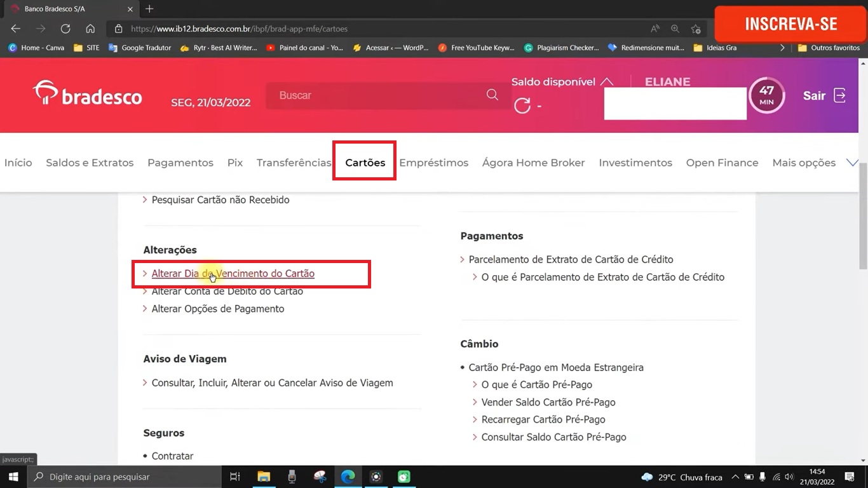Open Pagamentos menu
The width and height of the screenshot is (868, 488).
[x=180, y=163]
